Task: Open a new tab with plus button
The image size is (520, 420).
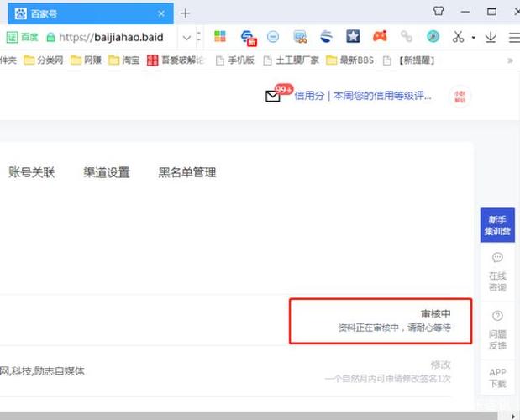Action: 186,13
